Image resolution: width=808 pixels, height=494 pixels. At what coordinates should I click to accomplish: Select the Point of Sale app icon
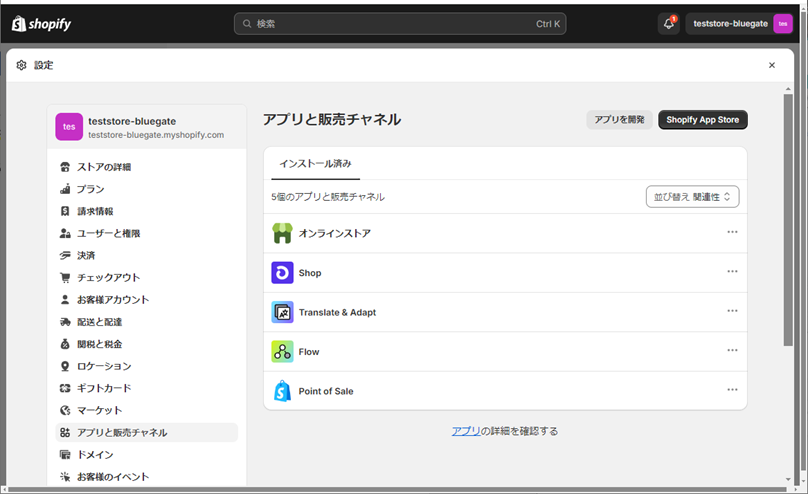coord(282,391)
